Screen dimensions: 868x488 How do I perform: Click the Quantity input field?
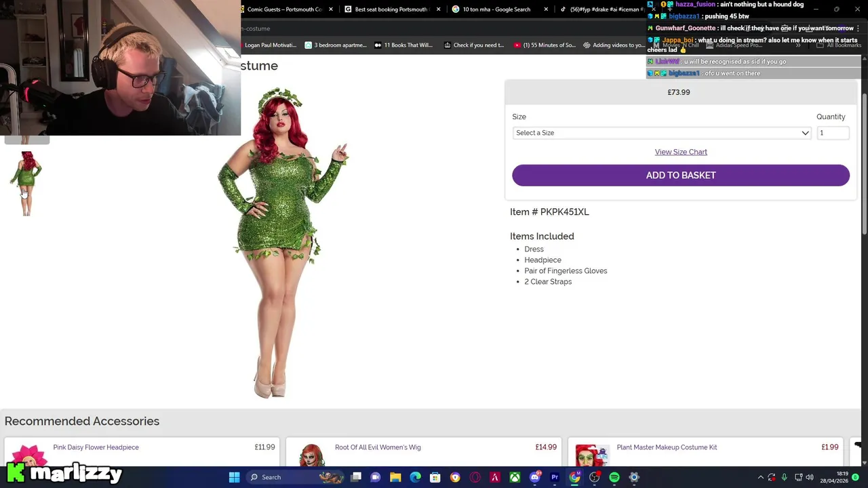[x=833, y=133]
